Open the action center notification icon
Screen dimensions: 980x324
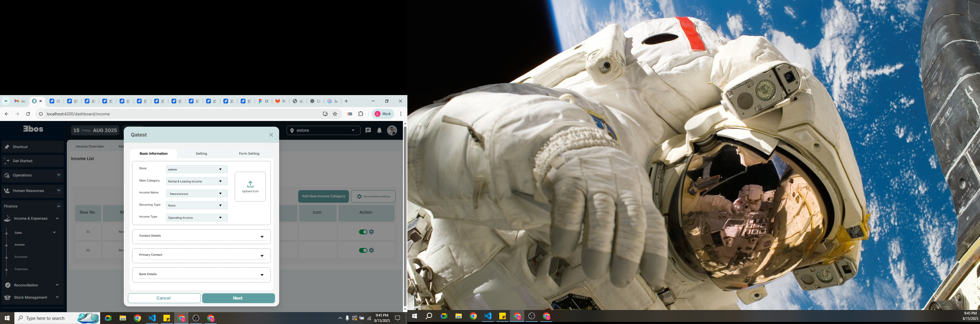(x=398, y=318)
